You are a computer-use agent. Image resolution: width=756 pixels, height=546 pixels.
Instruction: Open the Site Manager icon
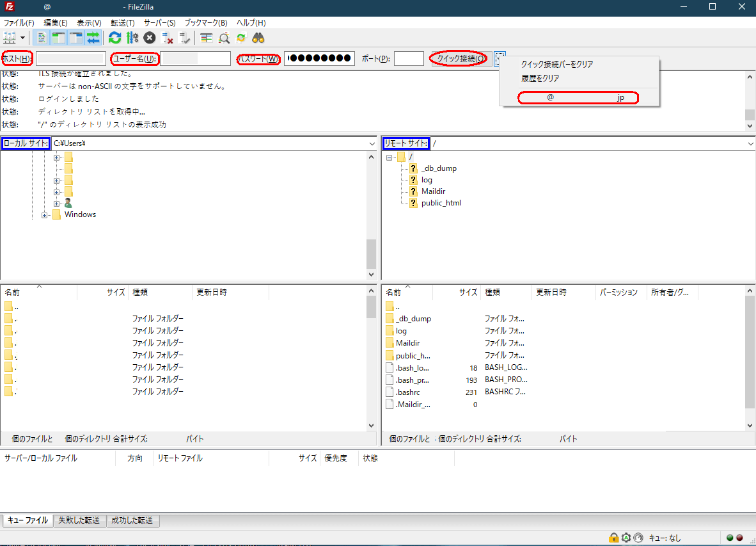click(x=10, y=38)
